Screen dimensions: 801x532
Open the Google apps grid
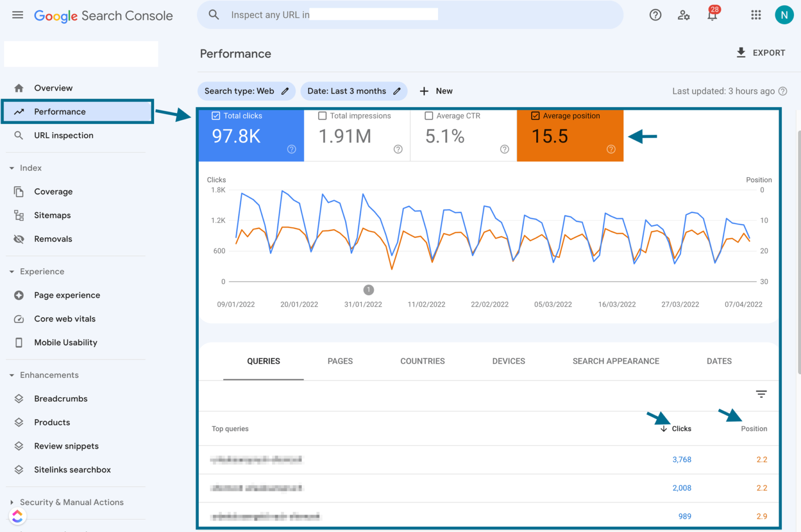[756, 15]
